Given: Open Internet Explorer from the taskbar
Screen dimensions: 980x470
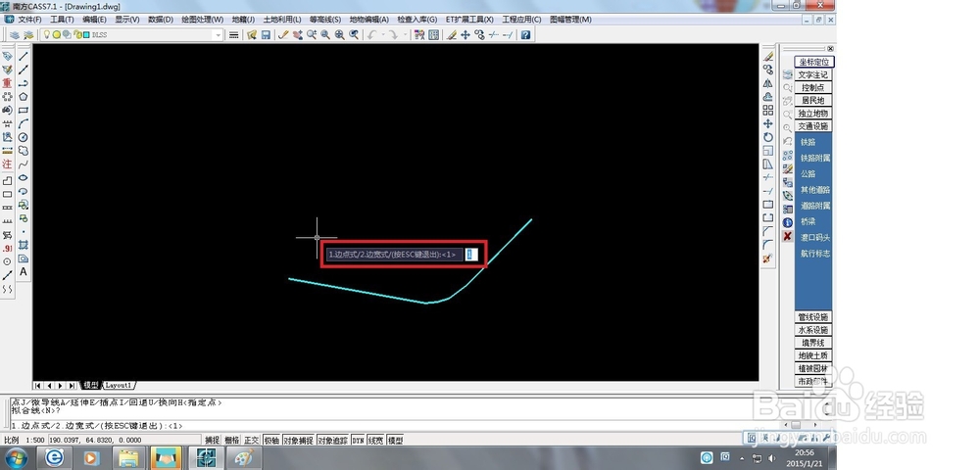Looking at the screenshot, I should pyautogui.click(x=54, y=458).
